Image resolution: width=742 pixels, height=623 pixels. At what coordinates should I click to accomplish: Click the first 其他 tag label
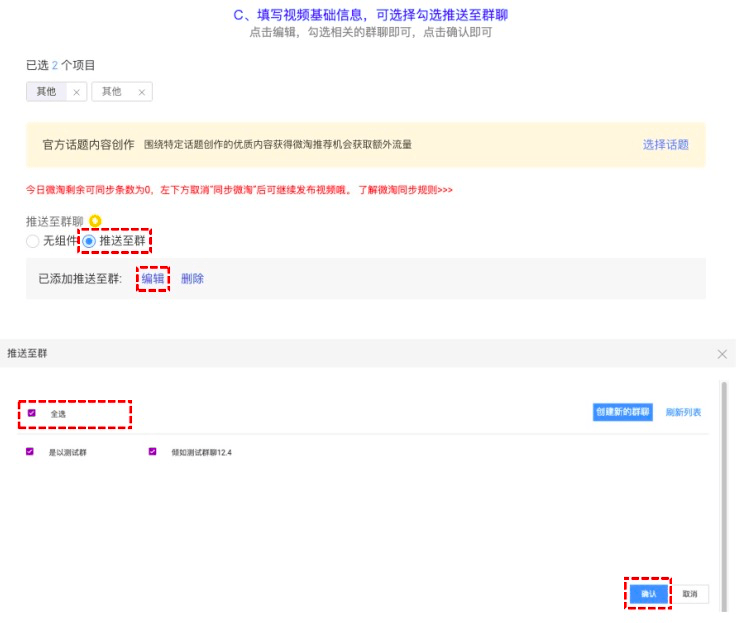[46, 91]
